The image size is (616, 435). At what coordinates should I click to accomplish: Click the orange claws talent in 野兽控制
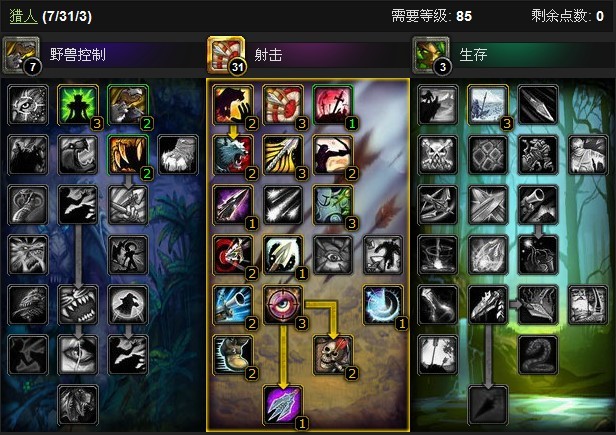point(128,155)
